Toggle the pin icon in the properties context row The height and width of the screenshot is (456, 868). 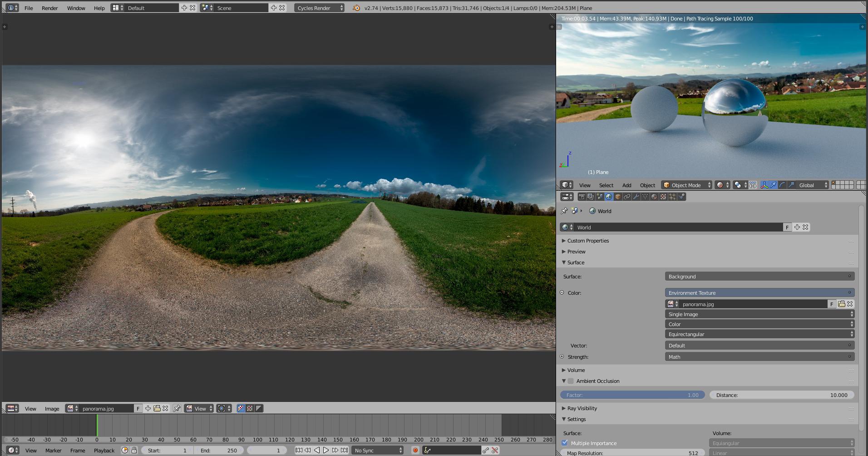(564, 211)
